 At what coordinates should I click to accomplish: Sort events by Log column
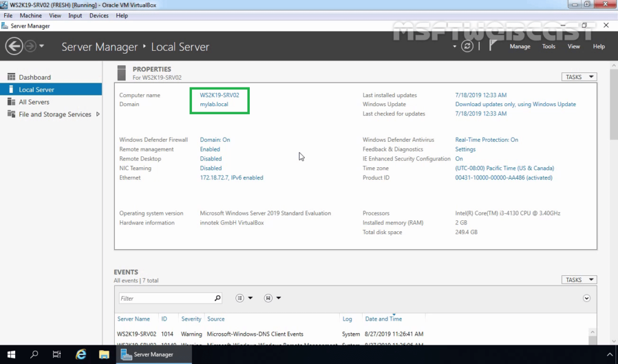pos(347,319)
